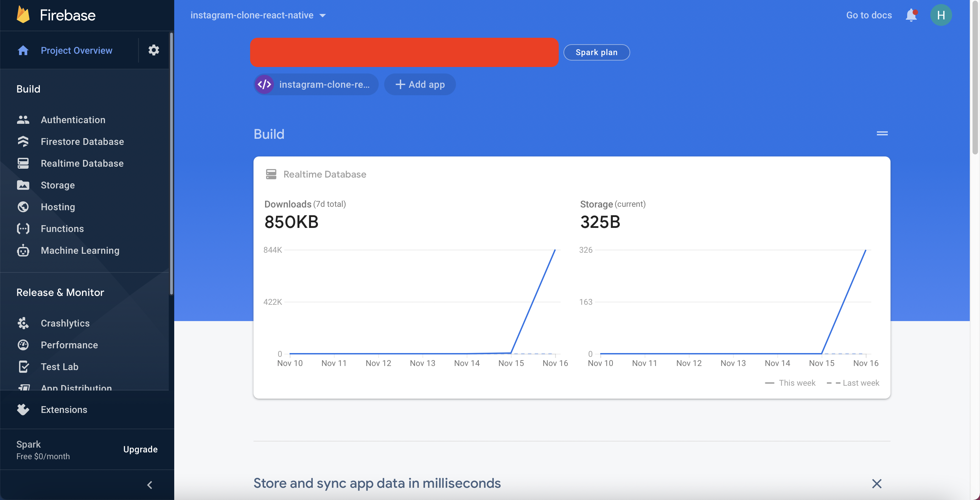Select the Hosting menu item

58,206
